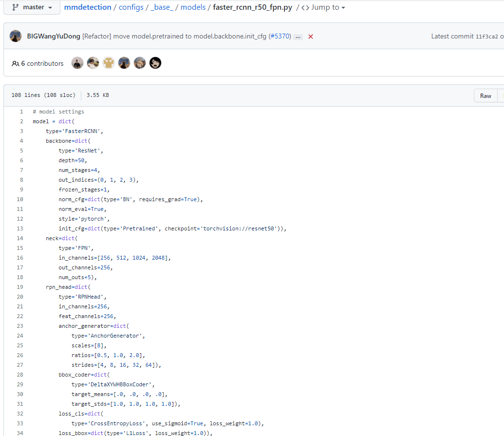Screen dimensions: 504x436
Task: Click the first contributor avatar thumbnail
Action: 77,62
